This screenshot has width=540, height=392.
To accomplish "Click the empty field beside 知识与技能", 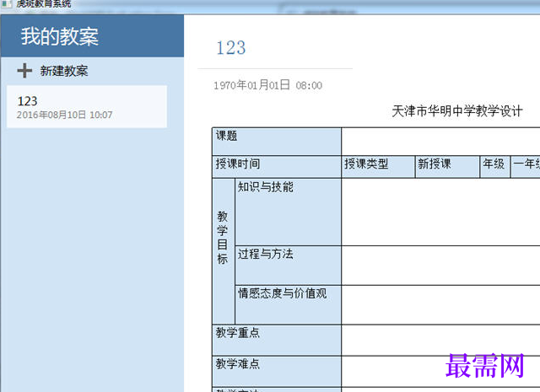I will click(x=440, y=212).
